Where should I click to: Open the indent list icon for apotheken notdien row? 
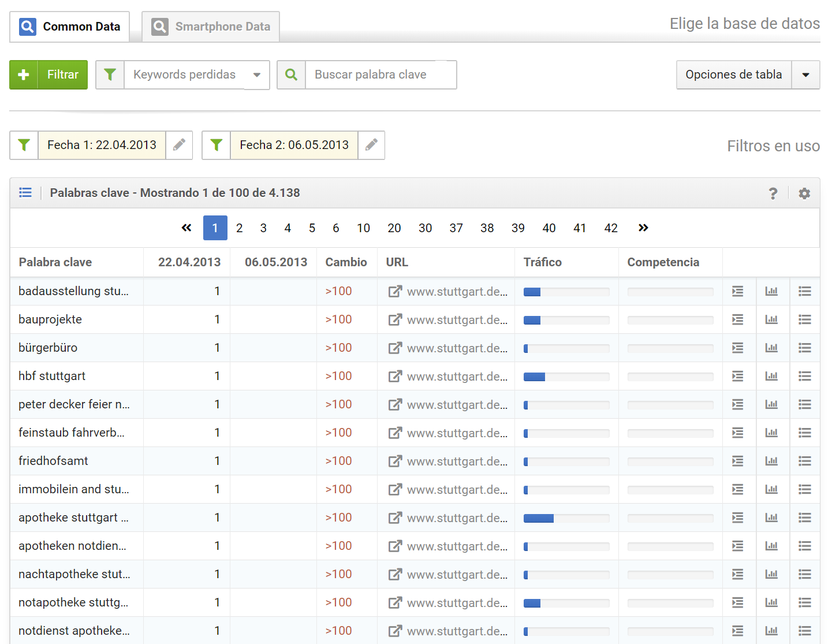738,546
